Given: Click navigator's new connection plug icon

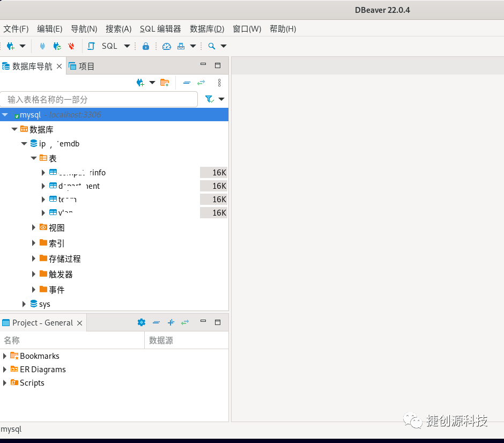Looking at the screenshot, I should (x=140, y=83).
